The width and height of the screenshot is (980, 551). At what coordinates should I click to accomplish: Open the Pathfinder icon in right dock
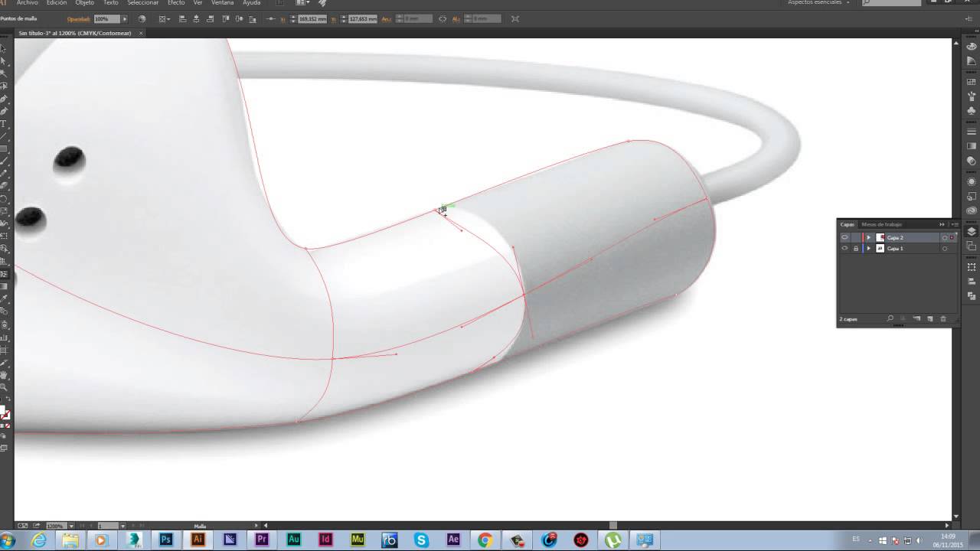coord(972,295)
